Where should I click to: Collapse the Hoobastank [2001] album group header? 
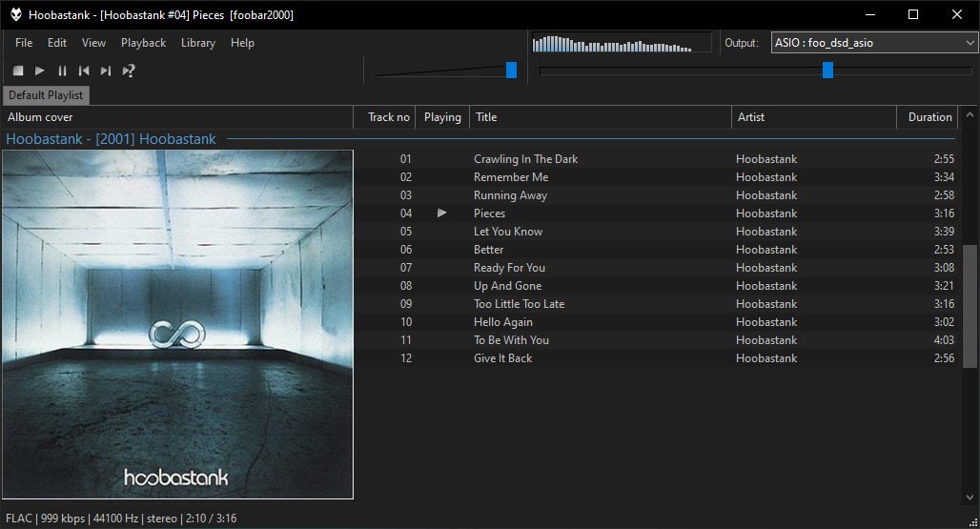pos(111,139)
